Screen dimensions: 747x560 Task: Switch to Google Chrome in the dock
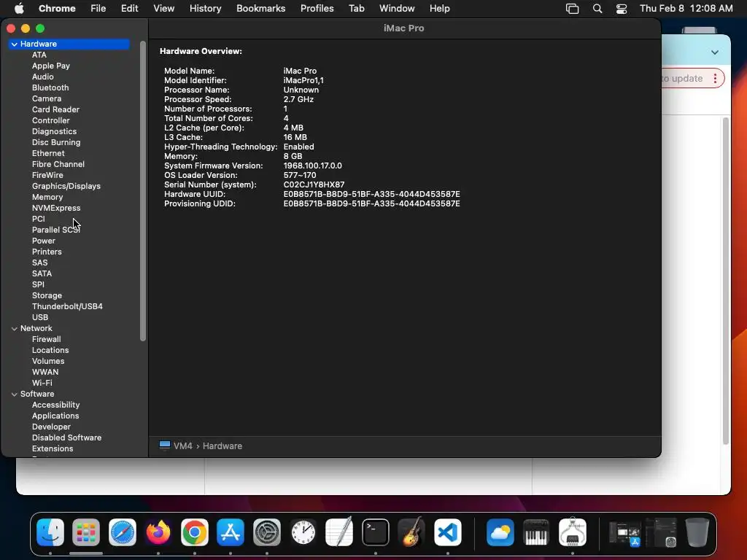pyautogui.click(x=194, y=532)
